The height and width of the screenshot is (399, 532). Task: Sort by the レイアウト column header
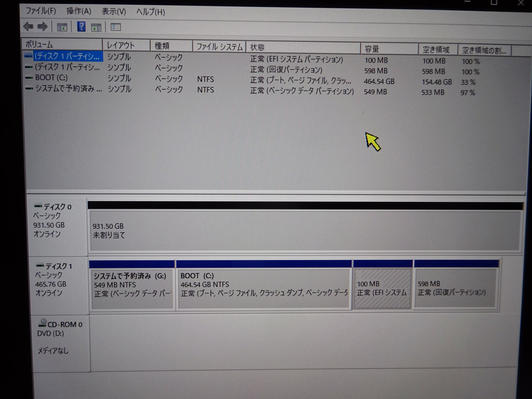coord(126,46)
